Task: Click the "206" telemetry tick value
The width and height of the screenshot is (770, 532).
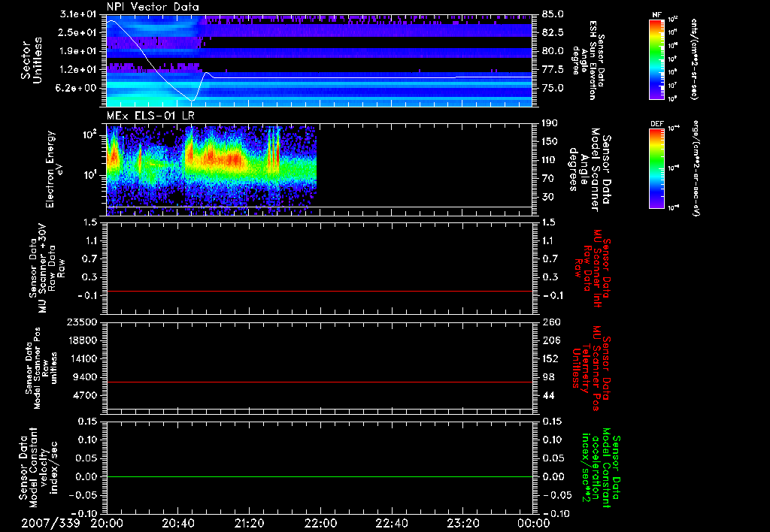Action: point(550,340)
